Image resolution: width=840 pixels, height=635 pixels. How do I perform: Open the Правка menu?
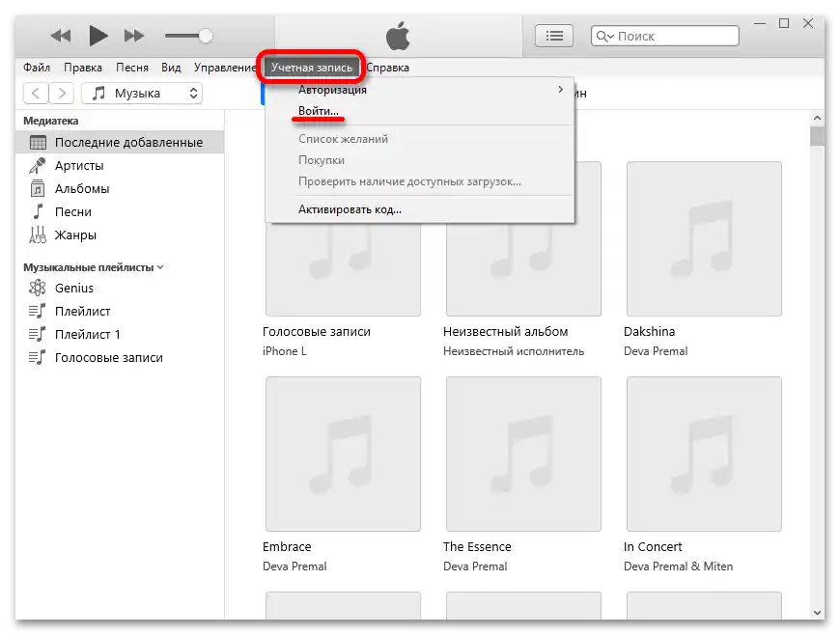tap(83, 68)
